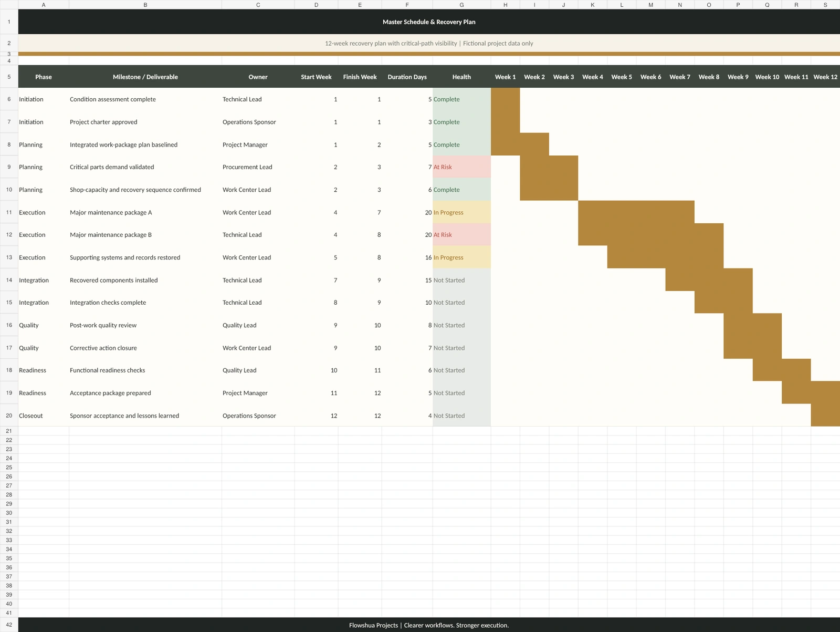Select row 6 header number
840x632 pixels.
click(x=9, y=99)
